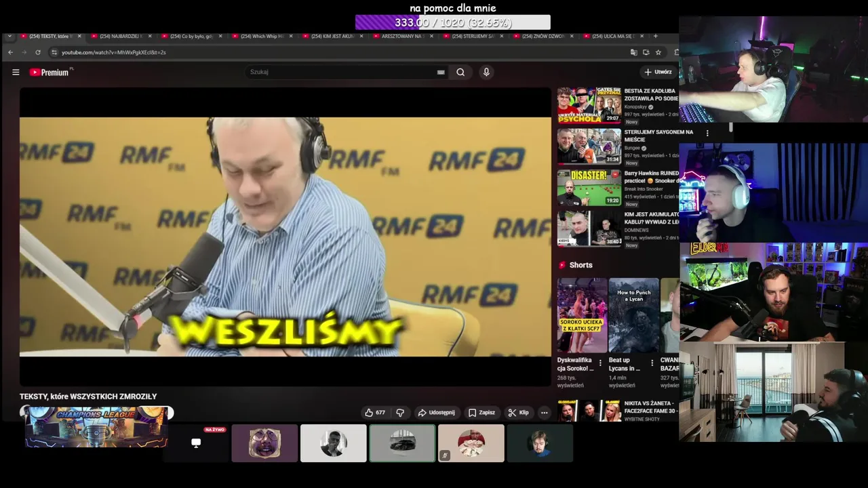Close the TEKSTY tab
This screenshot has height=488, width=868.
click(79, 36)
